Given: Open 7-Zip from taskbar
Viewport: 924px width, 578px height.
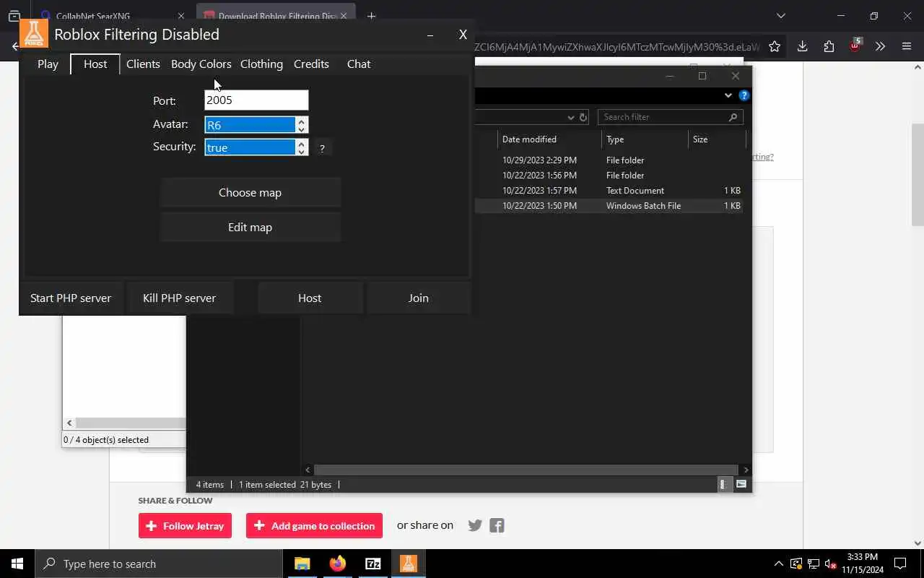Looking at the screenshot, I should [x=372, y=564].
